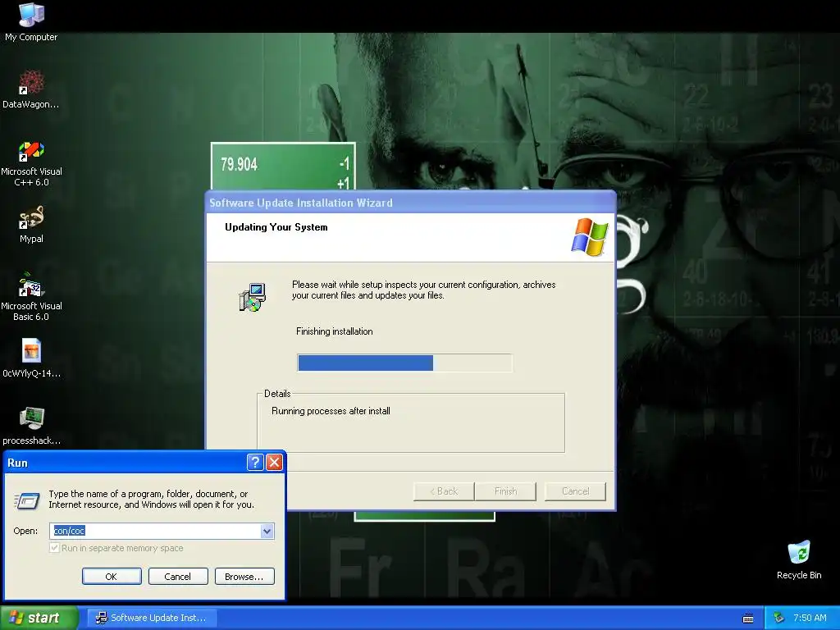Switch to Software Update Inst... taskbar button
The image size is (840, 630).
[x=152, y=618]
